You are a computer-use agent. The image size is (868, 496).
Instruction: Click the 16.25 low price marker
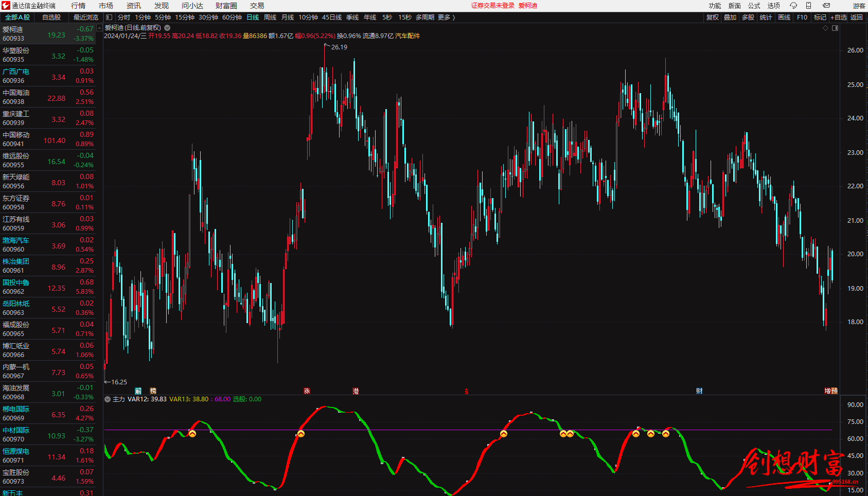119,382
